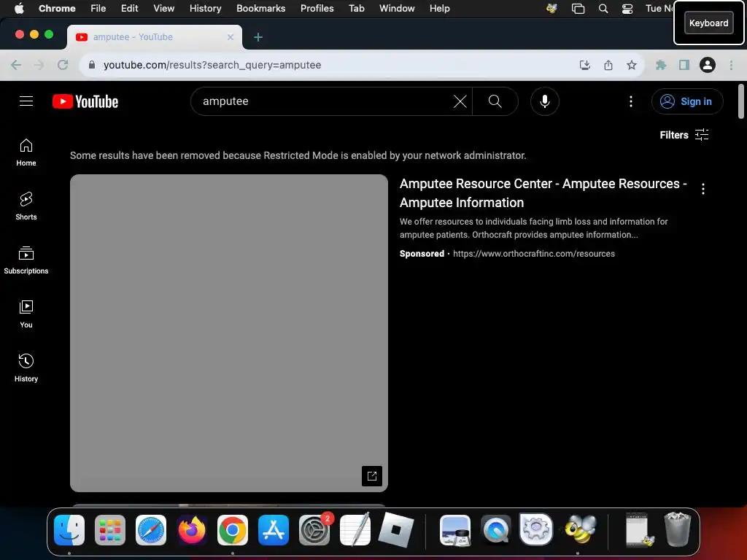747x560 pixels.
Task: Go to Home in sidebar
Action: [x=26, y=152]
